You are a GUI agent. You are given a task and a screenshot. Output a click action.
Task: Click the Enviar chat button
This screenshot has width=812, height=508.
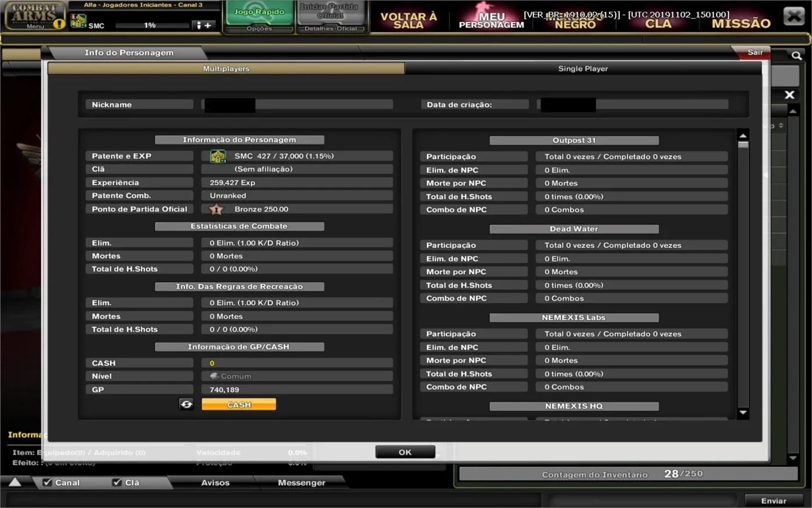pos(774,500)
